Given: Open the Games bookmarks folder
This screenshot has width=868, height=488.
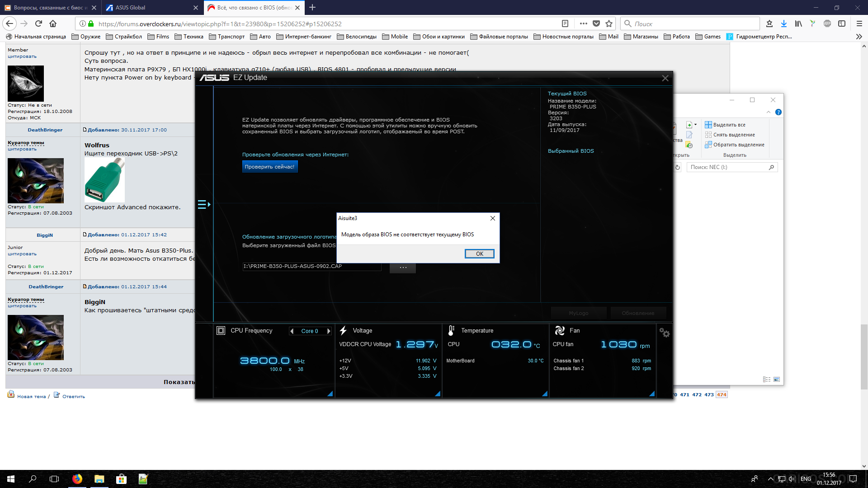Looking at the screenshot, I should (708, 37).
